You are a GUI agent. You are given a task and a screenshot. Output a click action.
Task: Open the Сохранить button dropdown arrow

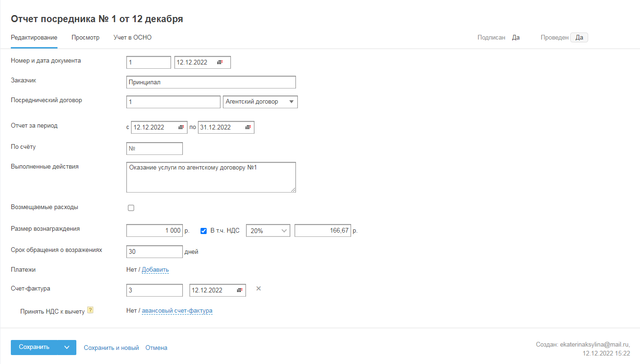coord(67,348)
